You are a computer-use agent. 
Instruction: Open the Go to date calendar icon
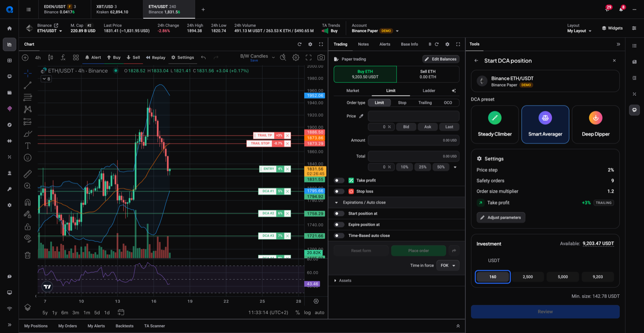point(121,312)
